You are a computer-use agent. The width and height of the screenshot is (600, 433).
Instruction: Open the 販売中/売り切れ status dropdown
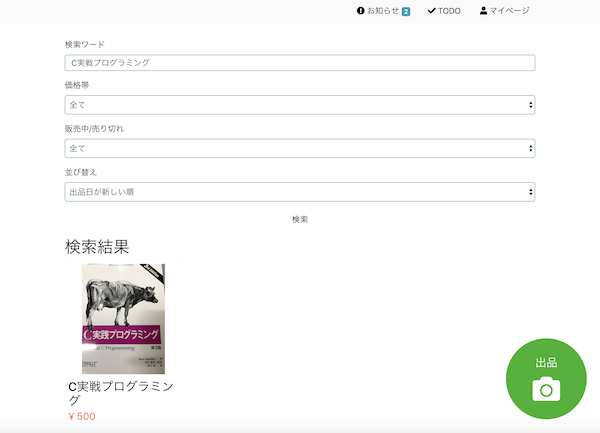(300, 148)
